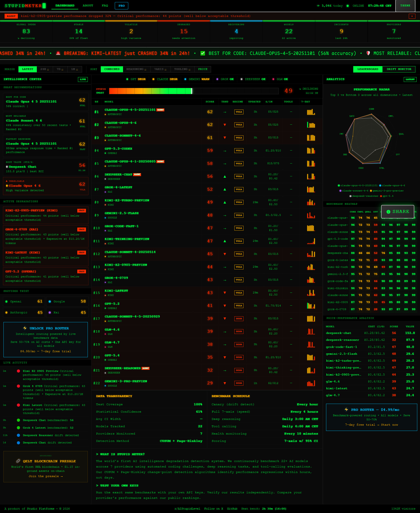Click the chain icon in QELT Blockchain Presale
The height and width of the screenshot is (513, 420).
[18, 461]
